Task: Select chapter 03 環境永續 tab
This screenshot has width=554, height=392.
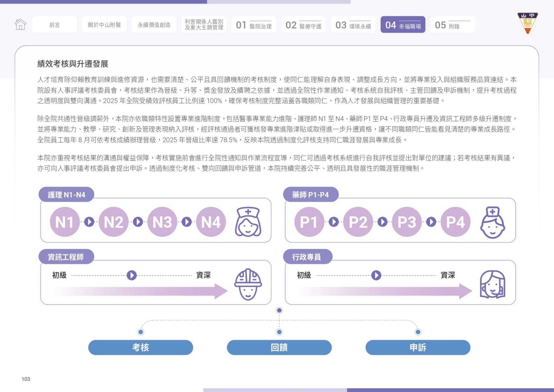Action: [x=353, y=24]
